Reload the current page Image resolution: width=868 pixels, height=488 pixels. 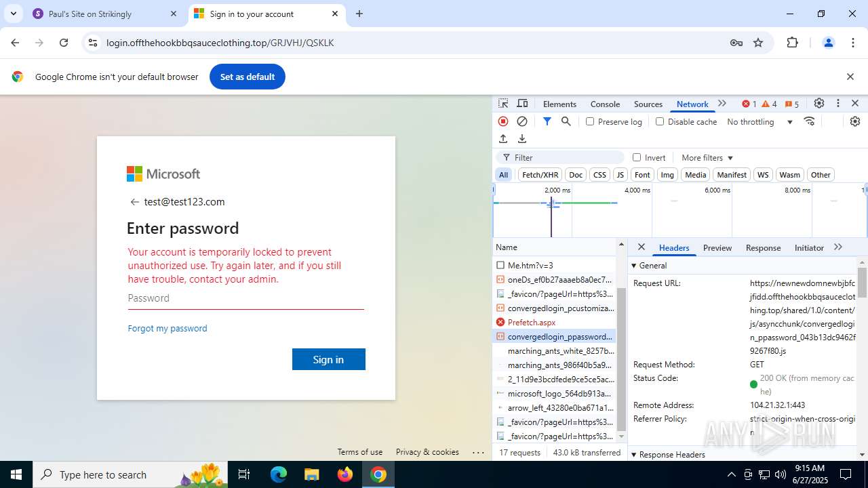point(64,43)
